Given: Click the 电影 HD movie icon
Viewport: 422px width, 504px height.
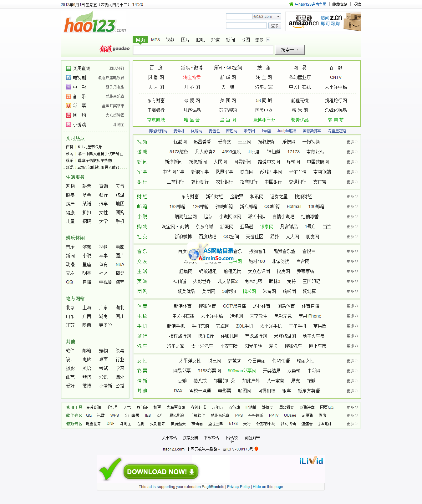Looking at the screenshot, I should 69,87.
